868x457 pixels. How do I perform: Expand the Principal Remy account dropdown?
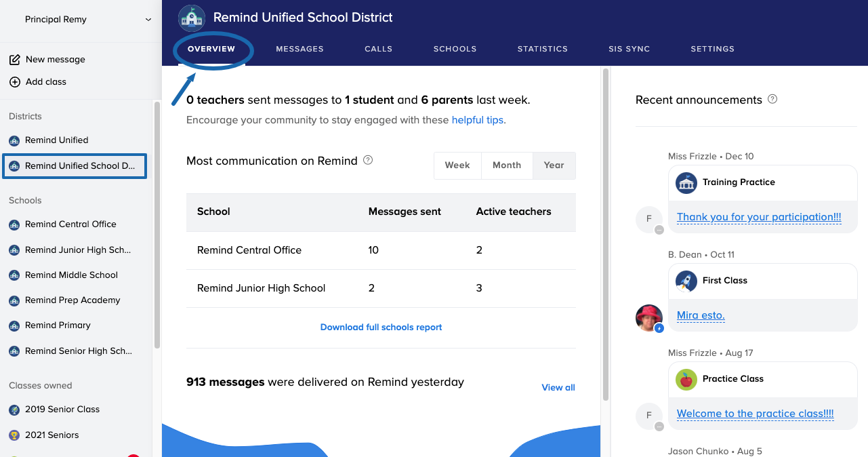[x=148, y=20]
